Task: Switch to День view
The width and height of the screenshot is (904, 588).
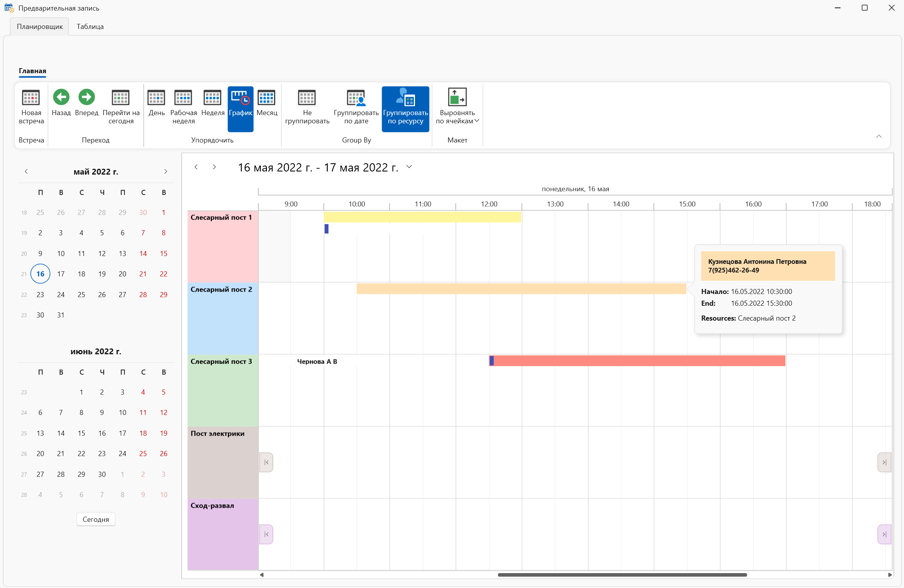Action: pyautogui.click(x=157, y=103)
